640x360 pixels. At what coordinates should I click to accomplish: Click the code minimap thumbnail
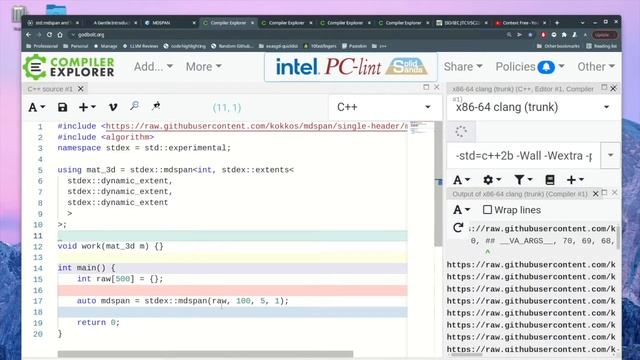coord(420,127)
